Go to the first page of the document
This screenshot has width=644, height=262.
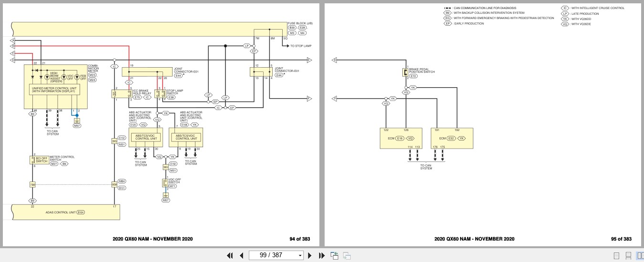pyautogui.click(x=230, y=255)
